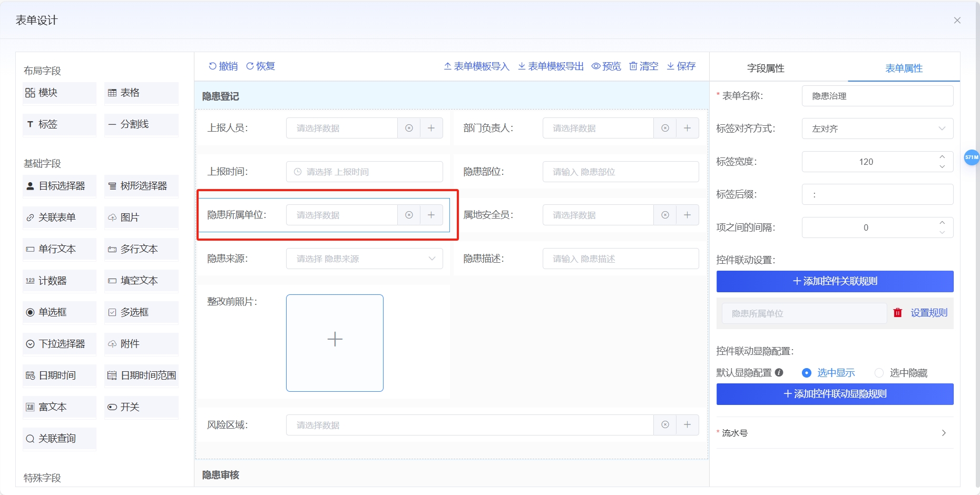Select the 选中显示 radio option
Screen dimensions: 980x495
(x=828, y=373)
